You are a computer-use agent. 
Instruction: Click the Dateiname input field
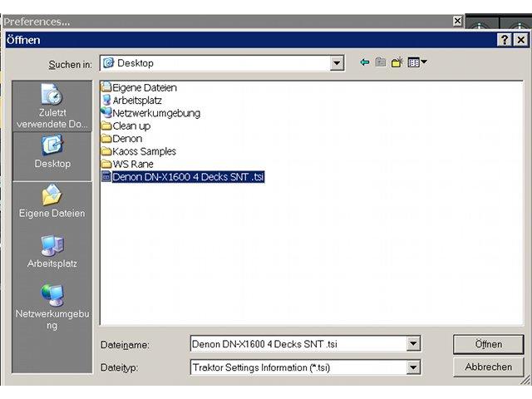(x=298, y=343)
